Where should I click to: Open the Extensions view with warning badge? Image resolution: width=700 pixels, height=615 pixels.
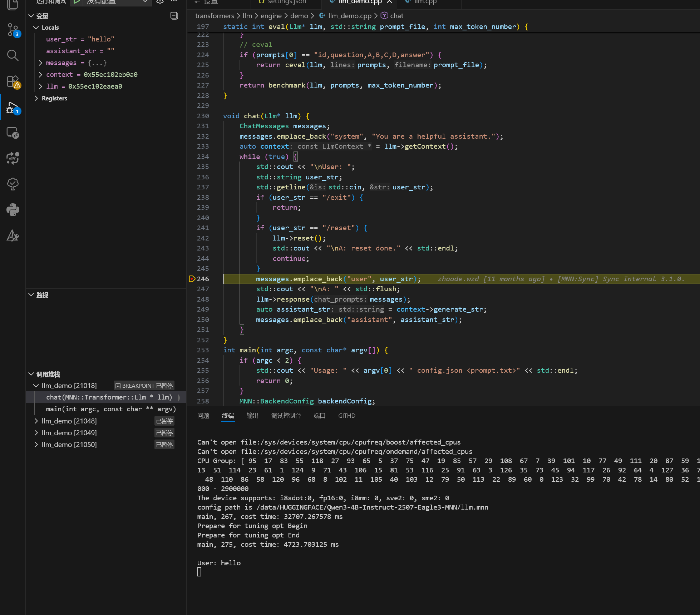tap(13, 81)
